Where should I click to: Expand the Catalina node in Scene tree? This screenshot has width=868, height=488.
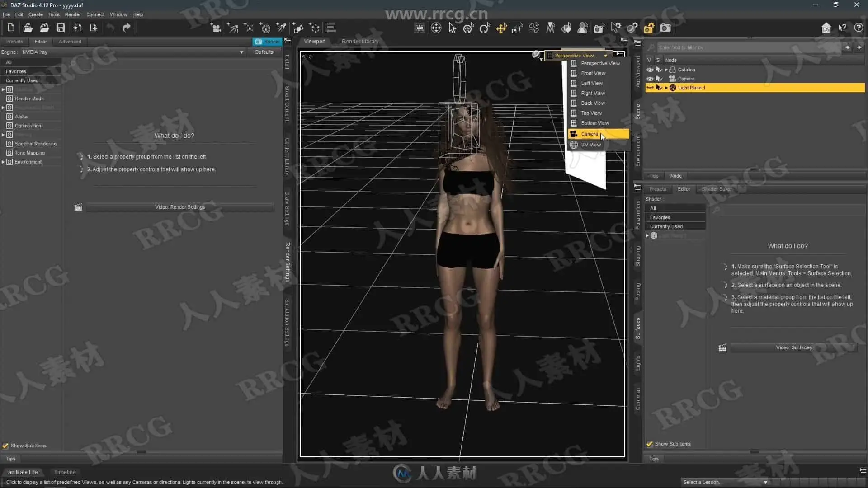coord(666,70)
